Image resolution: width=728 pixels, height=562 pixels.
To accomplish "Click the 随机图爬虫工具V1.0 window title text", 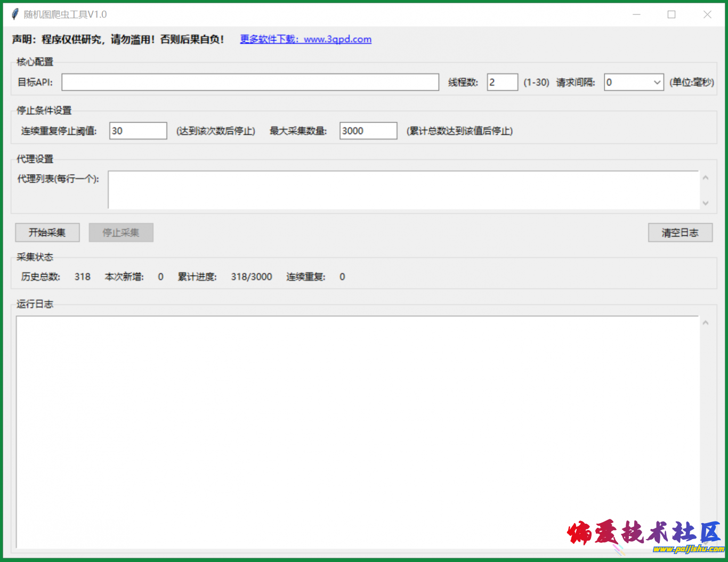I will pos(65,14).
